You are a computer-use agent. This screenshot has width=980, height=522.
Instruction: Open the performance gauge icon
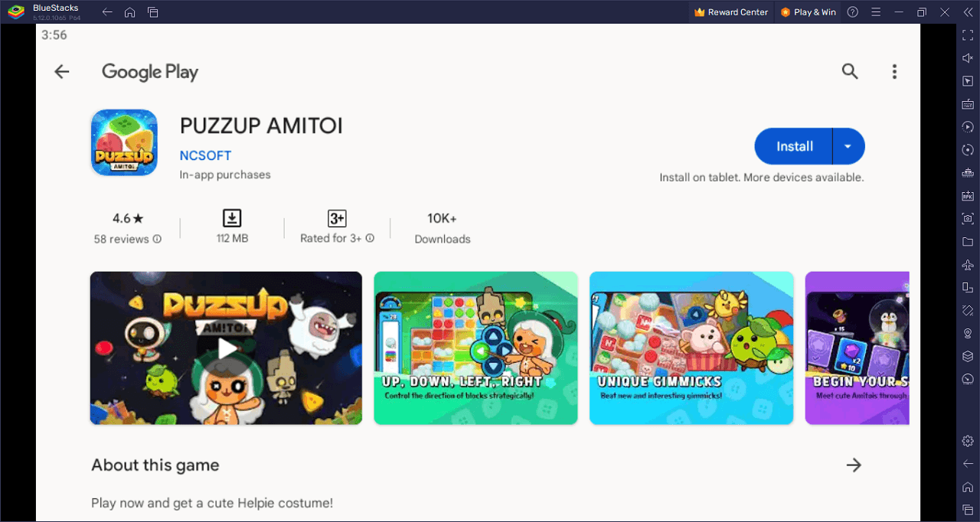[x=968, y=380]
